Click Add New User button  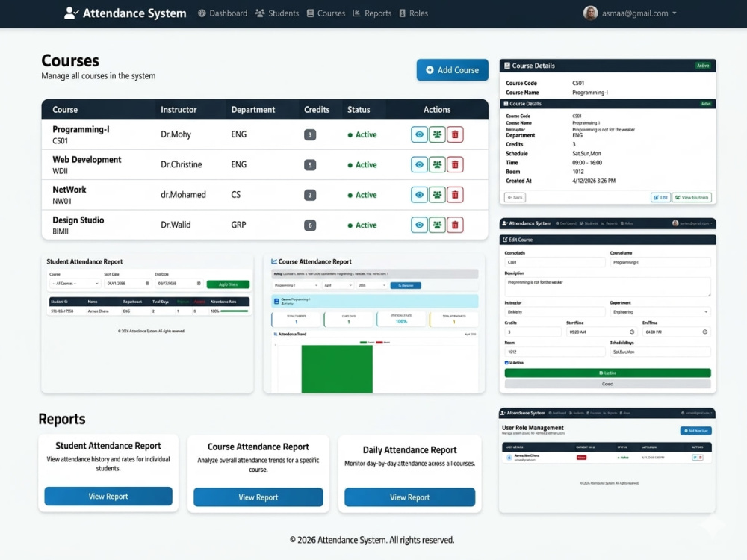click(x=696, y=431)
